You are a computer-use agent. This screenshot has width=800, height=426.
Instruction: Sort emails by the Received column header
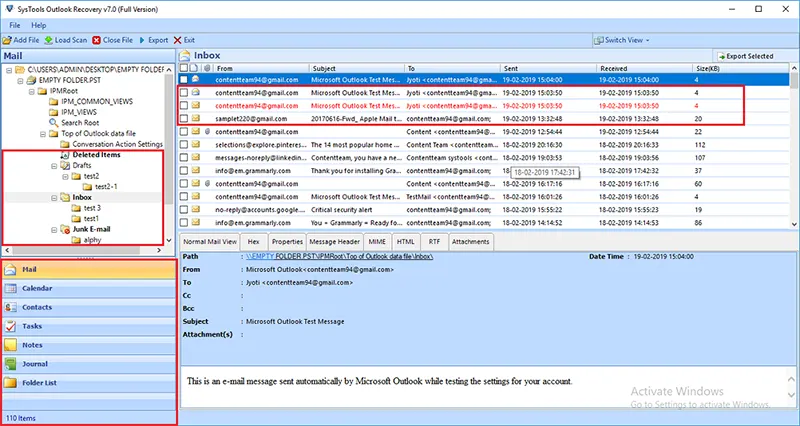[x=644, y=68]
